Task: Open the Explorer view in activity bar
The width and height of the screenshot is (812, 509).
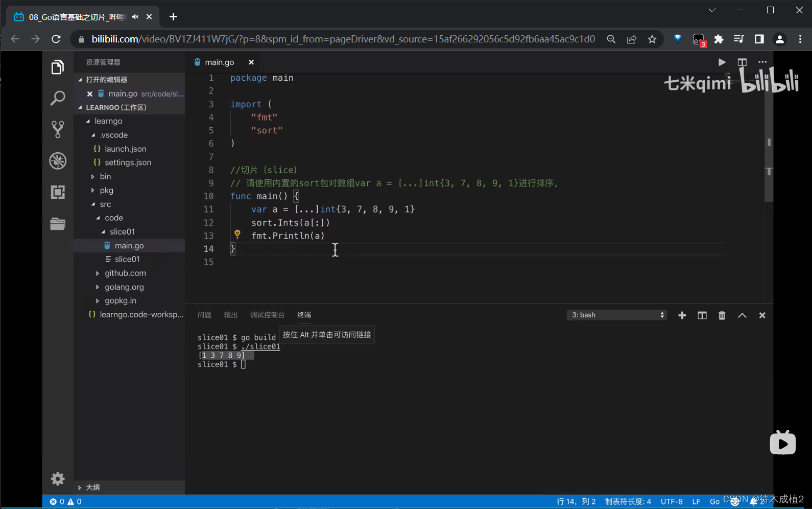Action: tap(58, 67)
